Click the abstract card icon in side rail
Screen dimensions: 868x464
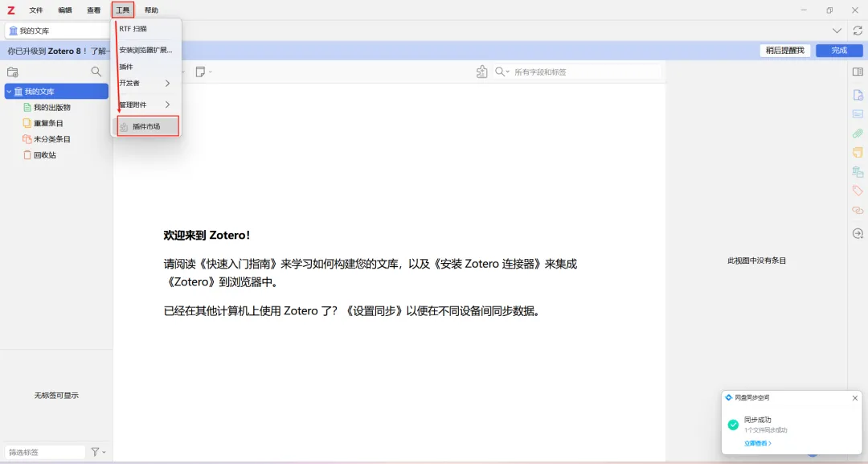(x=858, y=114)
